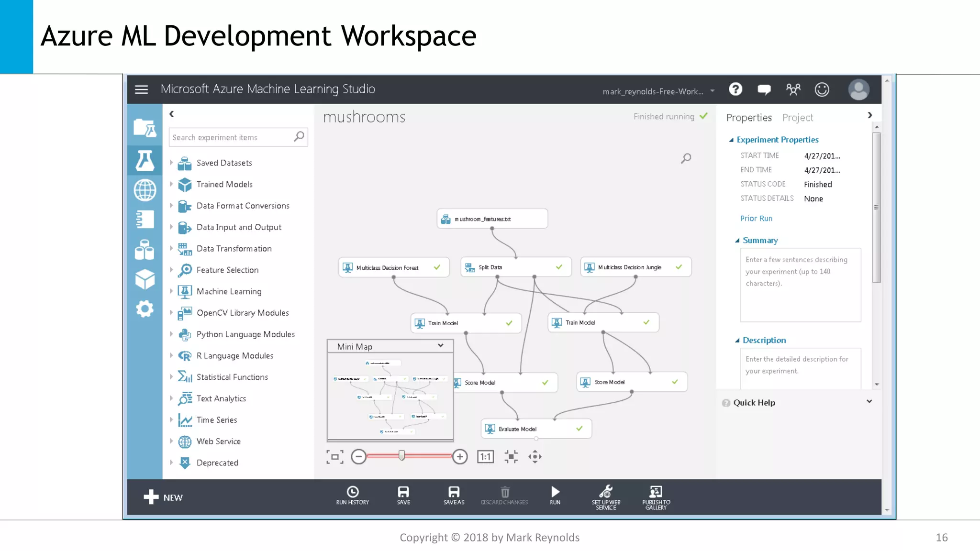Expand Python Language Modules category
Screen dimensions: 980x551
[171, 334]
